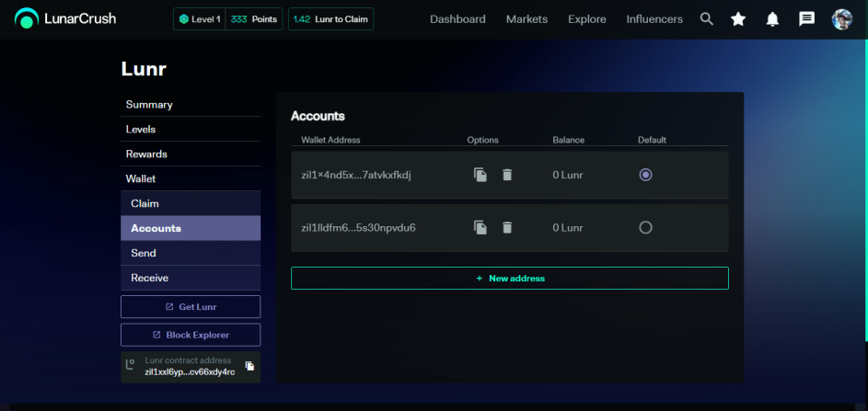Open the Claim wallet subsection

pyautogui.click(x=191, y=203)
